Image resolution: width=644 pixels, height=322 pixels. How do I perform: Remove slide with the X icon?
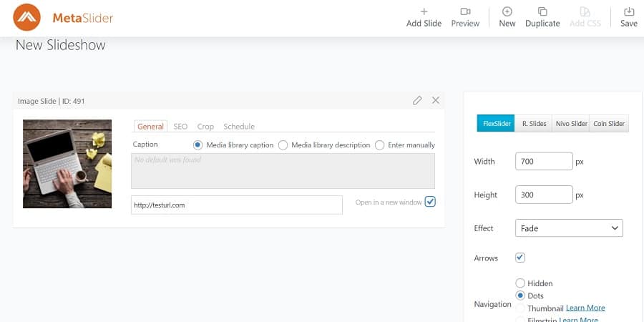pos(436,101)
